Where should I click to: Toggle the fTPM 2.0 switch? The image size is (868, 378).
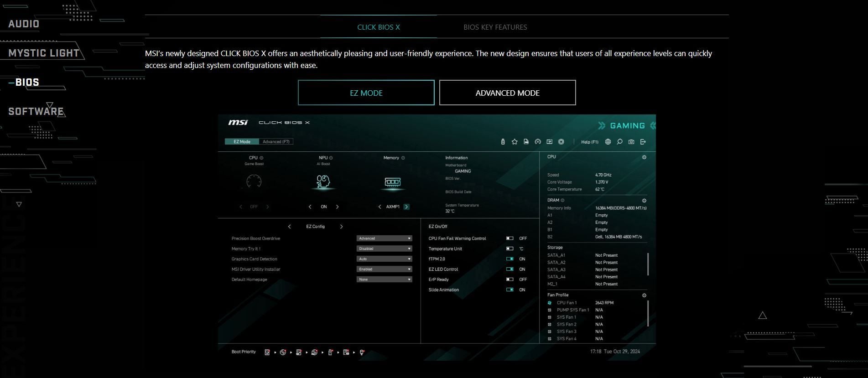tap(509, 259)
